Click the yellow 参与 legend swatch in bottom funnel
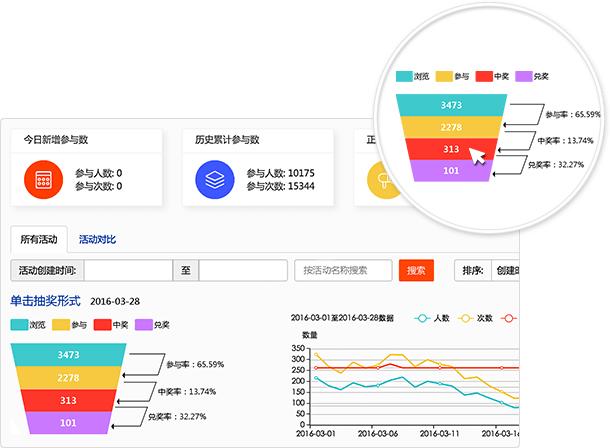 tap(61, 325)
